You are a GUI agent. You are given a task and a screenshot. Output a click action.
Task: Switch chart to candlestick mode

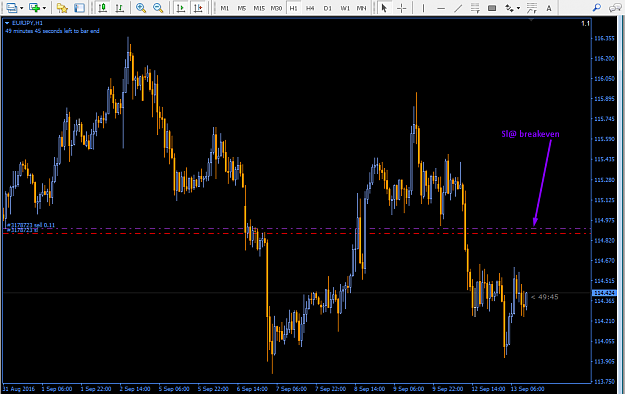pyautogui.click(x=103, y=8)
